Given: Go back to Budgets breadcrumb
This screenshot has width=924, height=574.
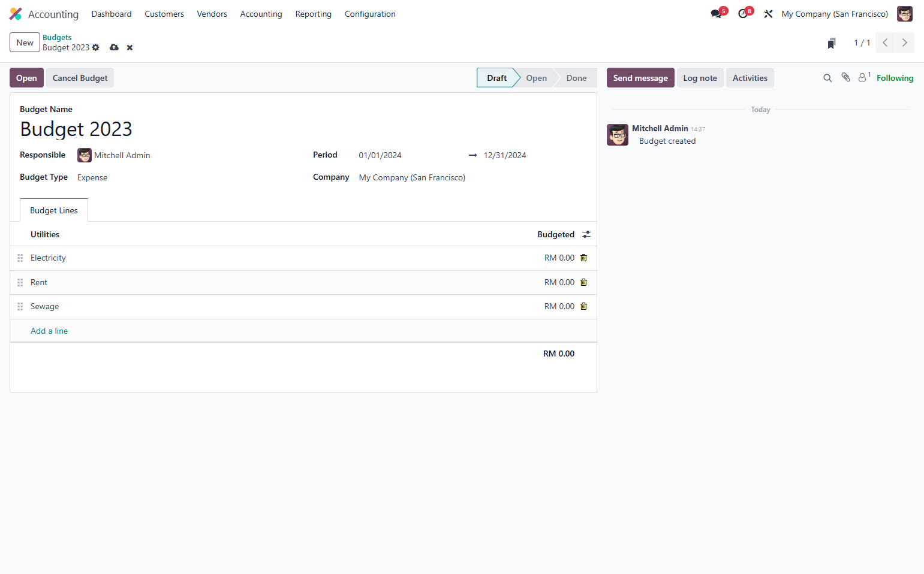Looking at the screenshot, I should point(57,37).
